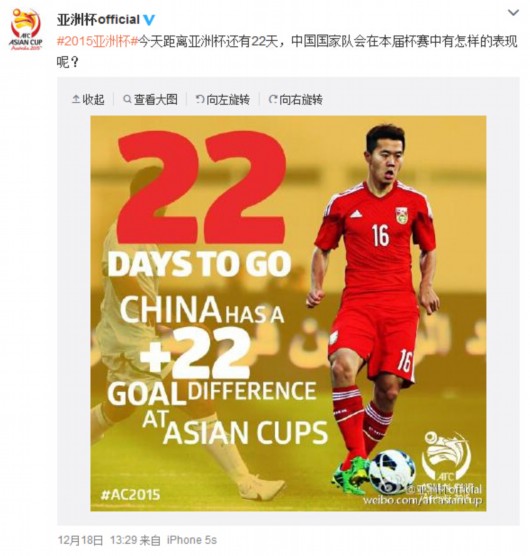Click the #AC2015 tag in the image
Viewport: 530px width, 556px height.
click(130, 494)
